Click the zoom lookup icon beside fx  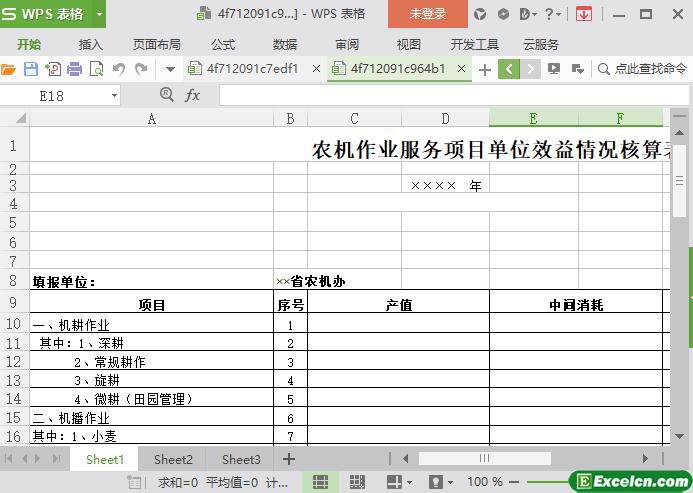click(167, 95)
